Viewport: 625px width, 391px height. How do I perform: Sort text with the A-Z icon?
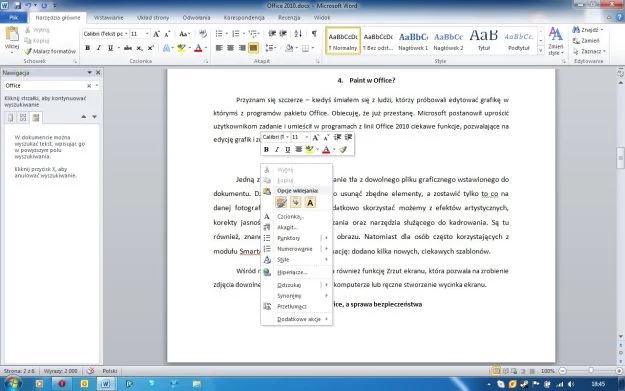[298, 34]
